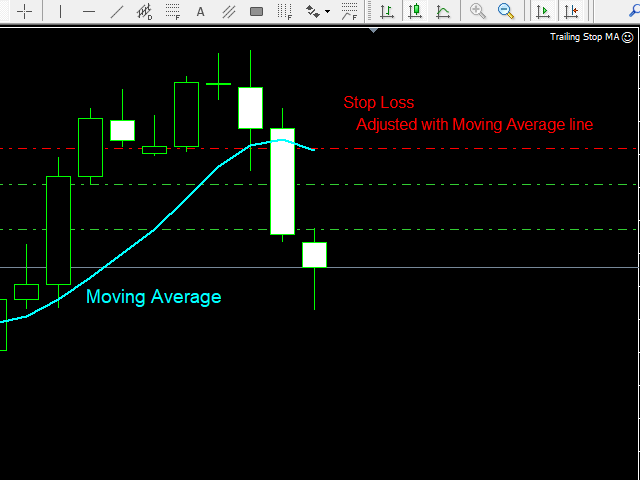Screen dimensions: 640x480
Task: Select the Fibonacci Time Zones tool
Action: coord(284,11)
